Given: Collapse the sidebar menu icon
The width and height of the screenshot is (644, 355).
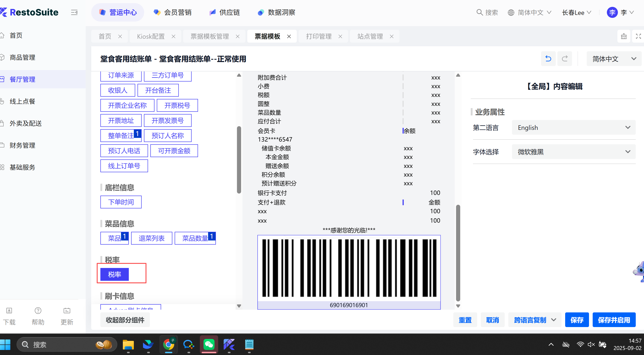Looking at the screenshot, I should [x=74, y=12].
